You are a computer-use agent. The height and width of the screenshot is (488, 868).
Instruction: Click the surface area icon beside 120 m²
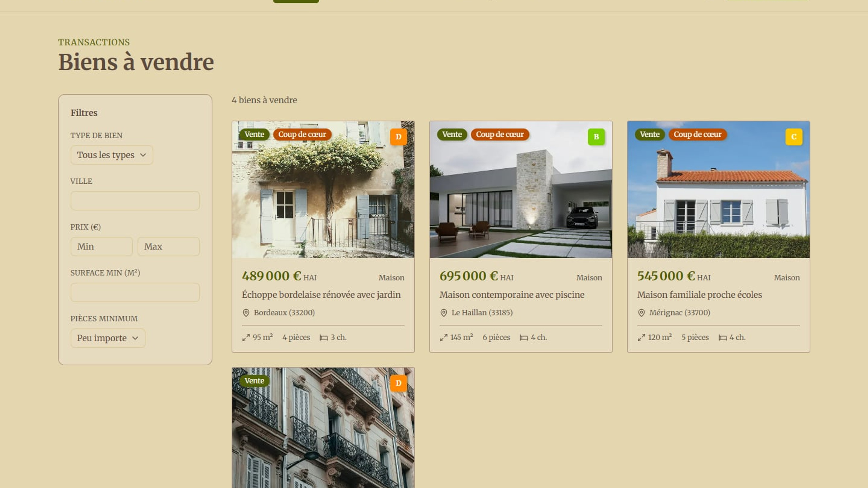pyautogui.click(x=641, y=338)
